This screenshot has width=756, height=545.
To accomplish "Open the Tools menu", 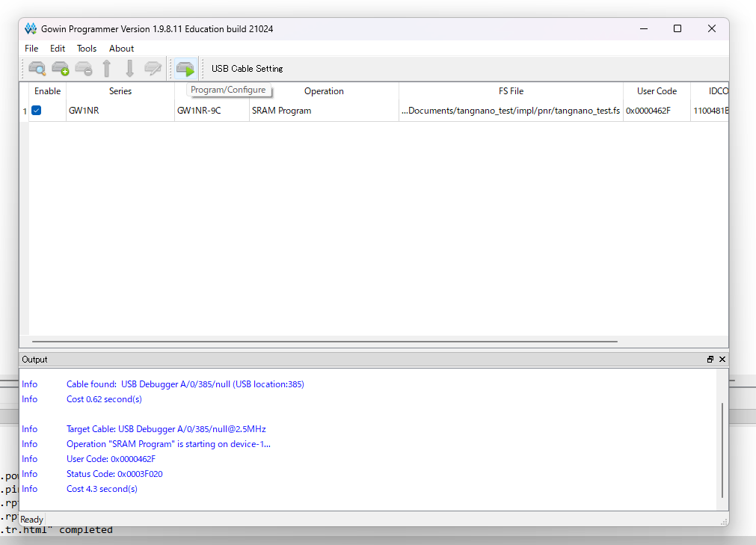I will pyautogui.click(x=87, y=49).
